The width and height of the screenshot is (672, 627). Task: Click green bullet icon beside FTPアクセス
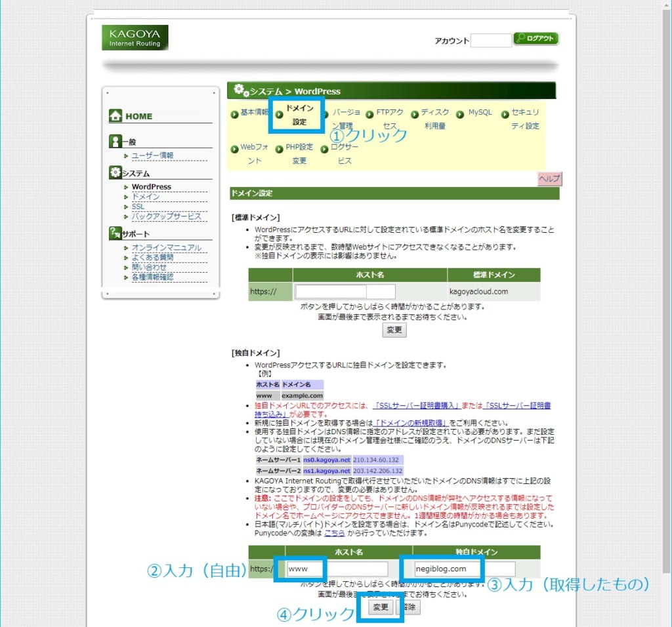click(x=369, y=115)
